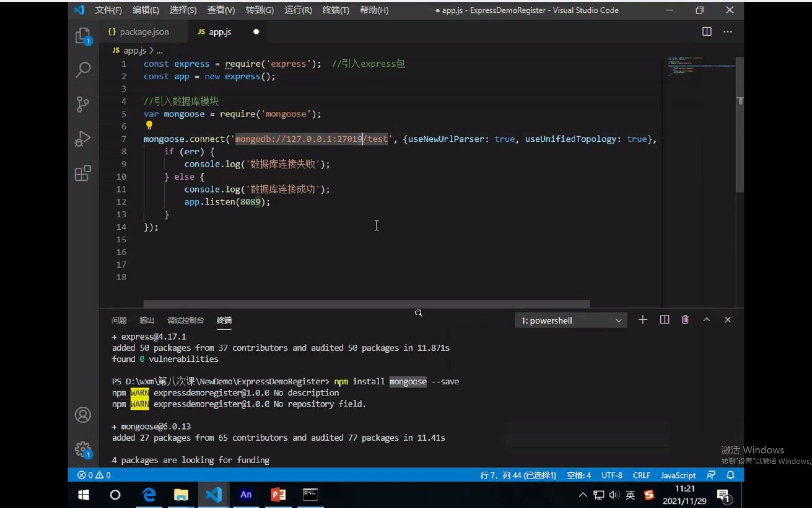Screen dimensions: 812x508
Task: Click the feedback icon in status bar
Action: click(710, 475)
